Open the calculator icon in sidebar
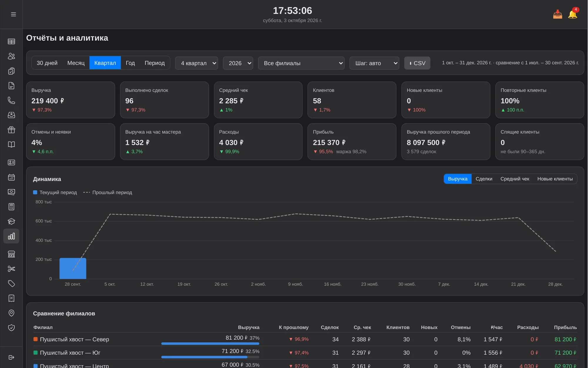Viewport: 588px width, 368px height. [x=11, y=207]
